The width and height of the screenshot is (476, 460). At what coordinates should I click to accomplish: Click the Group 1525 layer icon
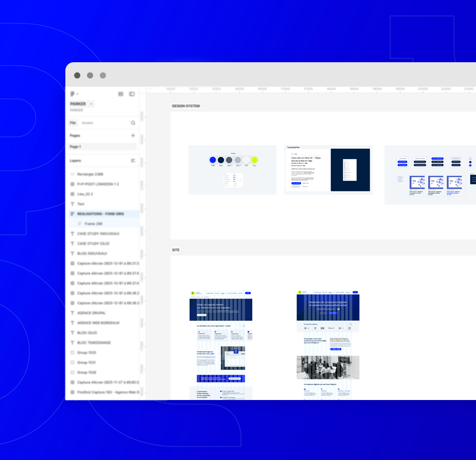click(x=73, y=353)
